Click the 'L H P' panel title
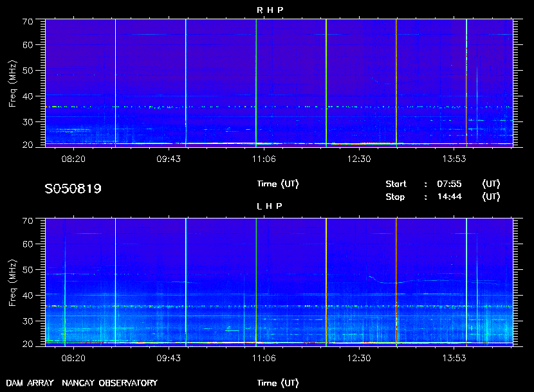The height and width of the screenshot is (392, 534). pos(269,206)
